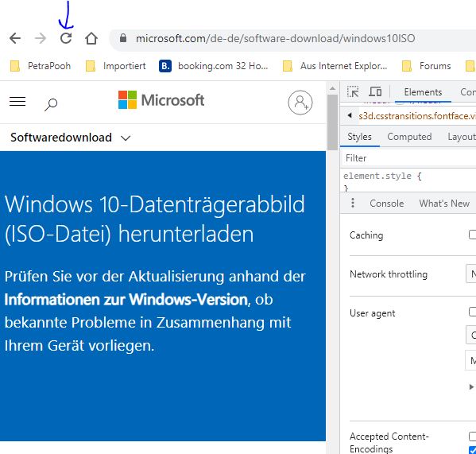Switch to the Layout tab
This screenshot has height=454, width=476.
click(462, 137)
